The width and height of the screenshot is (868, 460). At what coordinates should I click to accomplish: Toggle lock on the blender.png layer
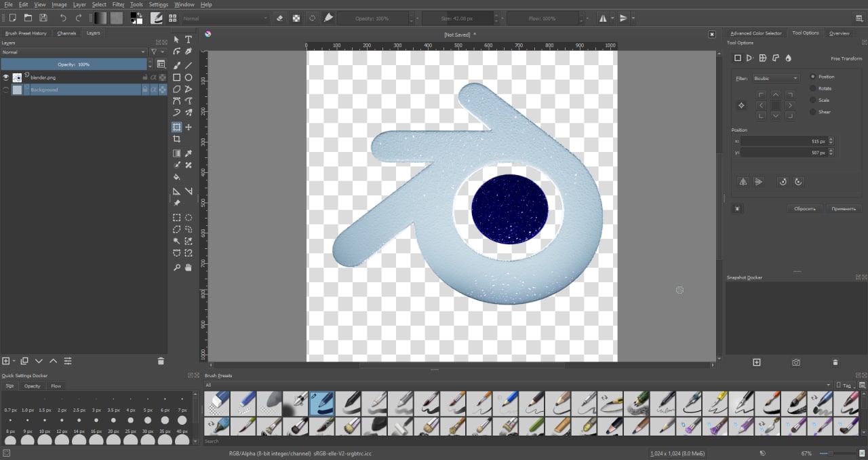coord(145,77)
